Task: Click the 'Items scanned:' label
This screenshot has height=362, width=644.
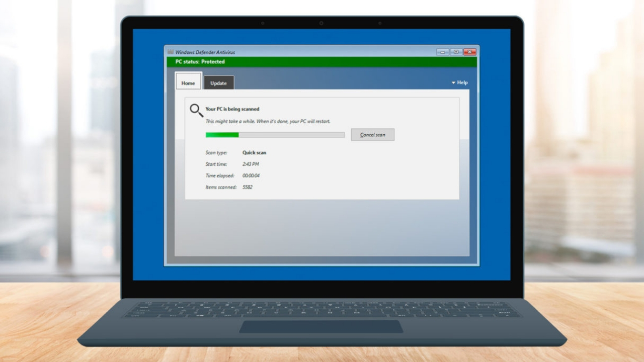Action: (221, 187)
